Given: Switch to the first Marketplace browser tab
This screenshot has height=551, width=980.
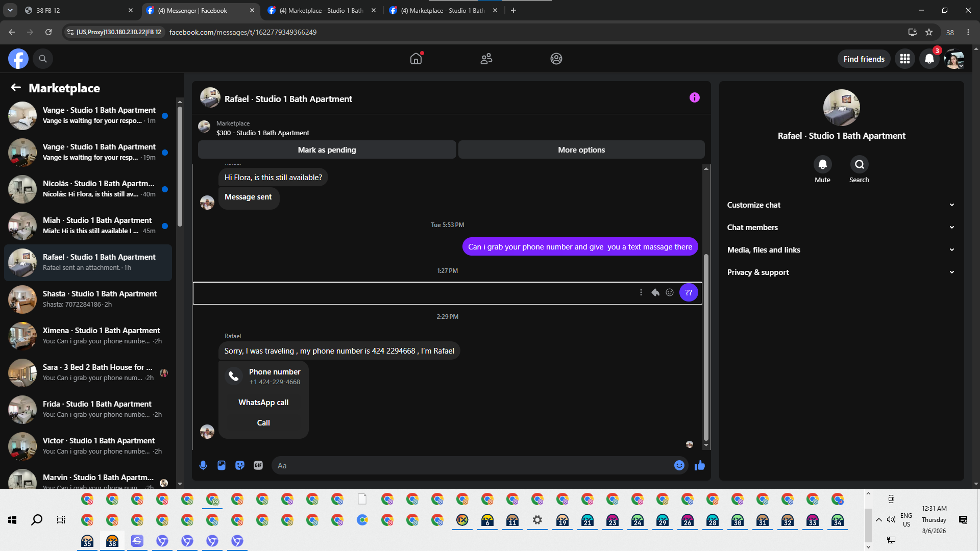Looking at the screenshot, I should [322, 10].
